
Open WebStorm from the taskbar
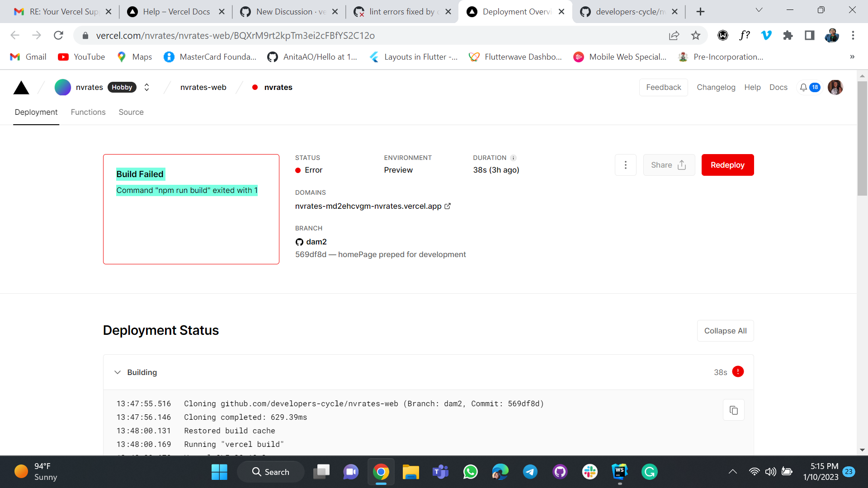coord(619,472)
